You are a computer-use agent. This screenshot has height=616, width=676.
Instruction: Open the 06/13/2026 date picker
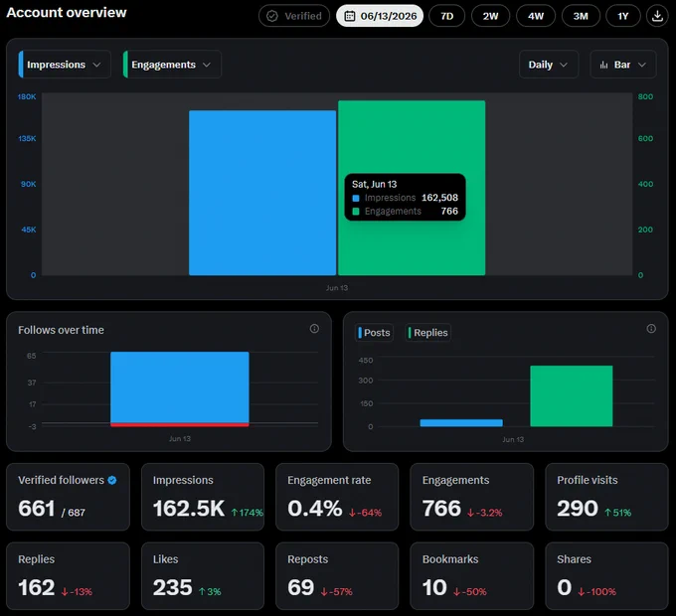tap(380, 16)
